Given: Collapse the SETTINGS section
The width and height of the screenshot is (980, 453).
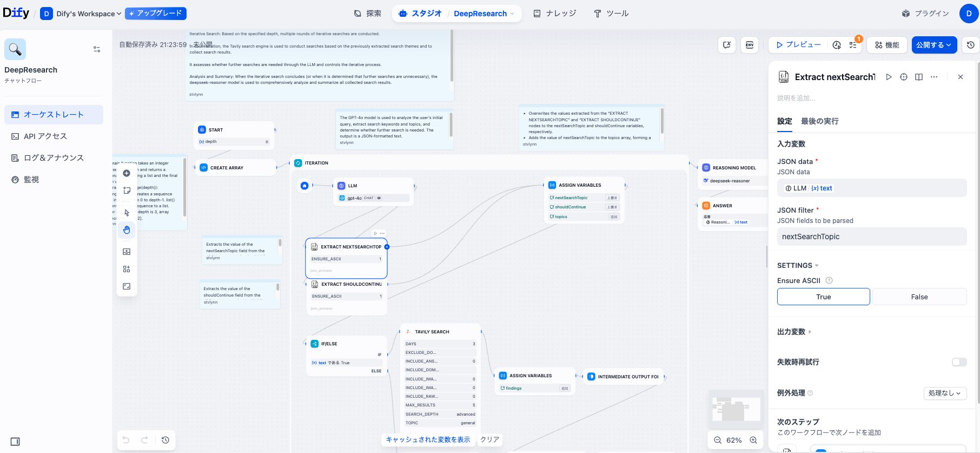Looking at the screenshot, I should [x=798, y=265].
